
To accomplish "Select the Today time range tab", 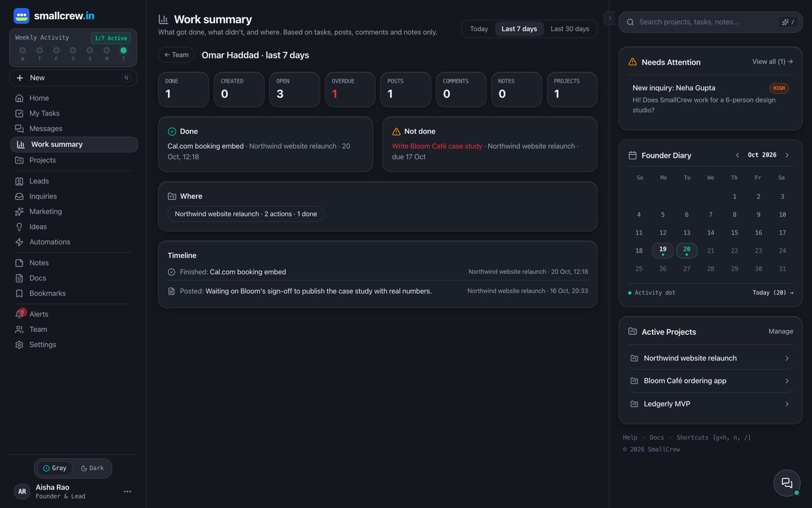I will [x=479, y=29].
